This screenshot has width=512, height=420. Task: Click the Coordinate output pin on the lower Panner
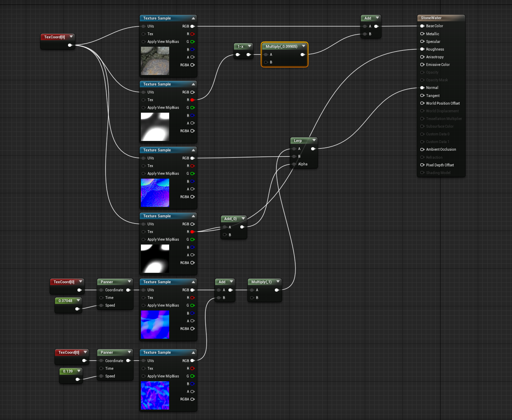click(x=128, y=360)
